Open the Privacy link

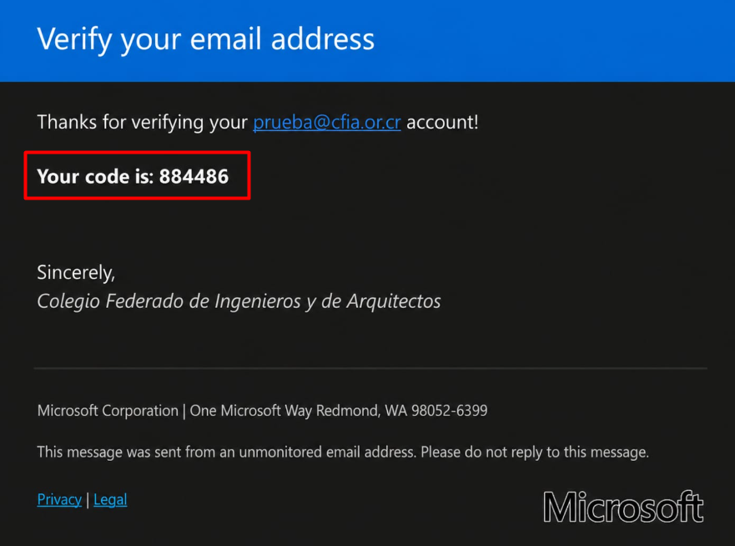[60, 500]
